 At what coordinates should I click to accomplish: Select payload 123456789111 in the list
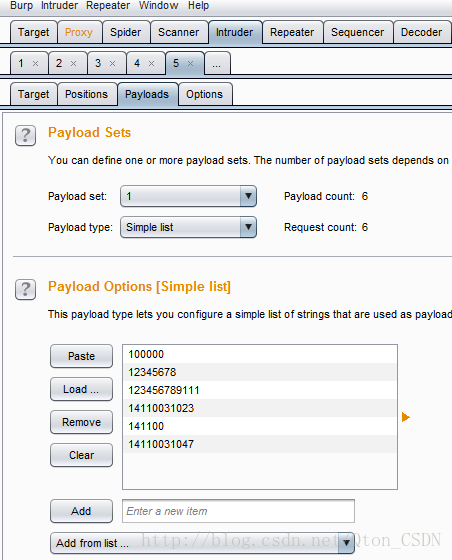pyautogui.click(x=260, y=390)
